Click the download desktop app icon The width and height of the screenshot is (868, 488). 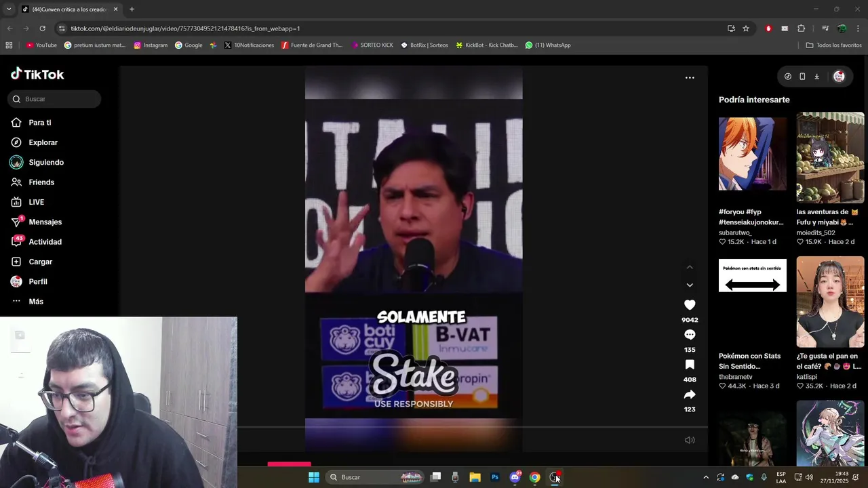816,77
